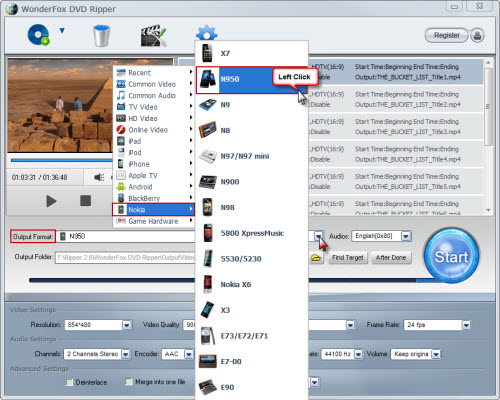Image resolution: width=500 pixels, height=400 pixels.
Task: Pick the Nokia X6 phone icon
Action: [x=208, y=284]
